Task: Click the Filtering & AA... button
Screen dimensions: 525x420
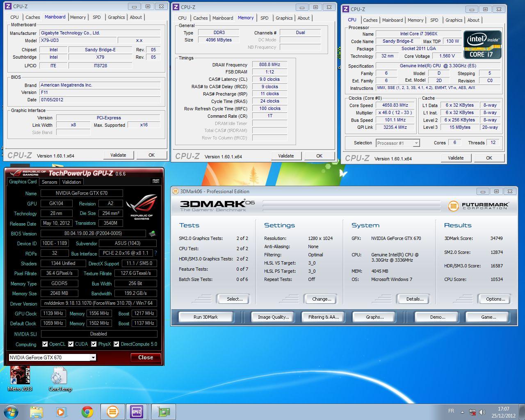Action: 324,317
